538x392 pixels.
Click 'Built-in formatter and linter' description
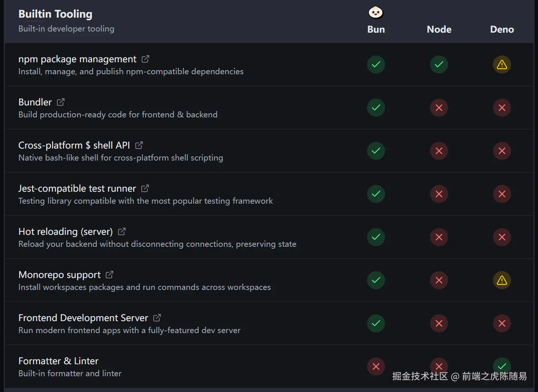coord(70,373)
